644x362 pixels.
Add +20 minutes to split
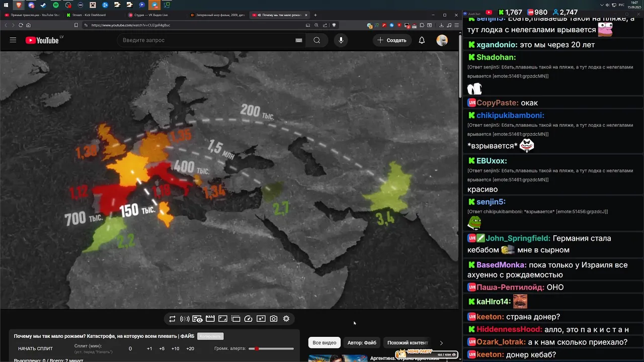pyautogui.click(x=190, y=348)
